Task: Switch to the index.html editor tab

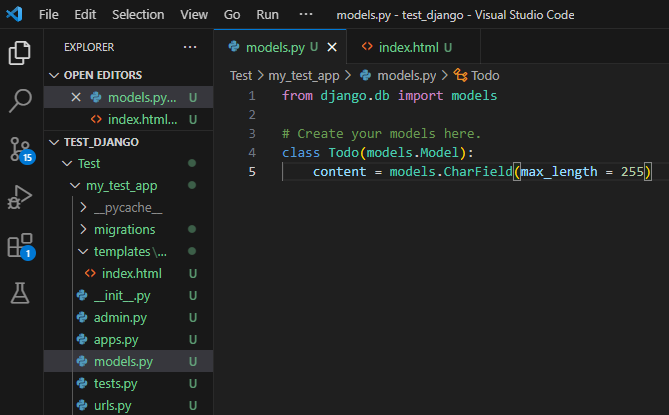Action: pyautogui.click(x=413, y=47)
